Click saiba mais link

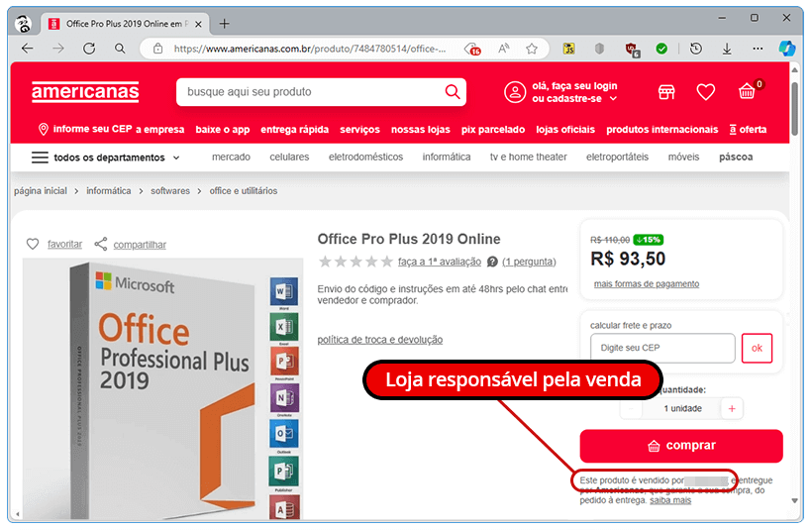[670, 500]
